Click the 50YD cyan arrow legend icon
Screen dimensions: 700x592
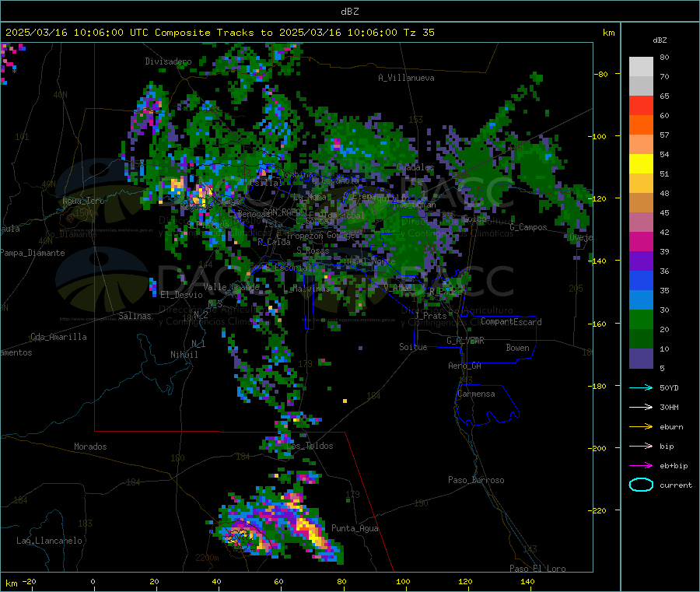pos(641,387)
